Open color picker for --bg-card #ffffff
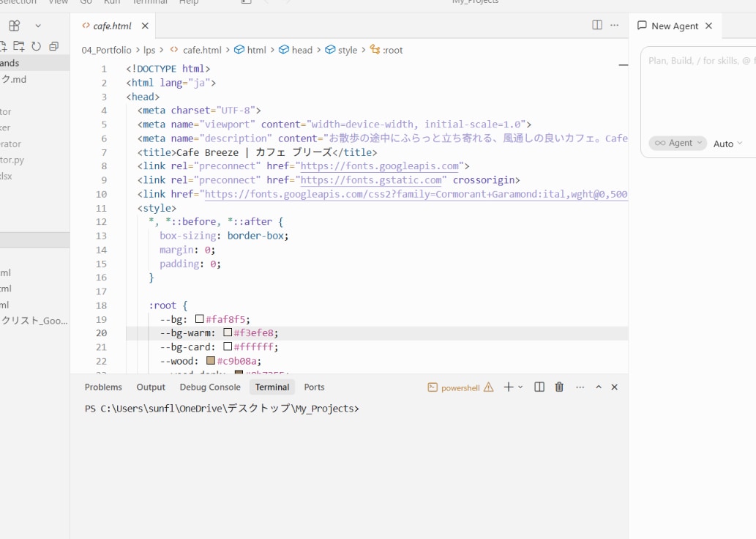This screenshot has height=539, width=756. coord(228,346)
